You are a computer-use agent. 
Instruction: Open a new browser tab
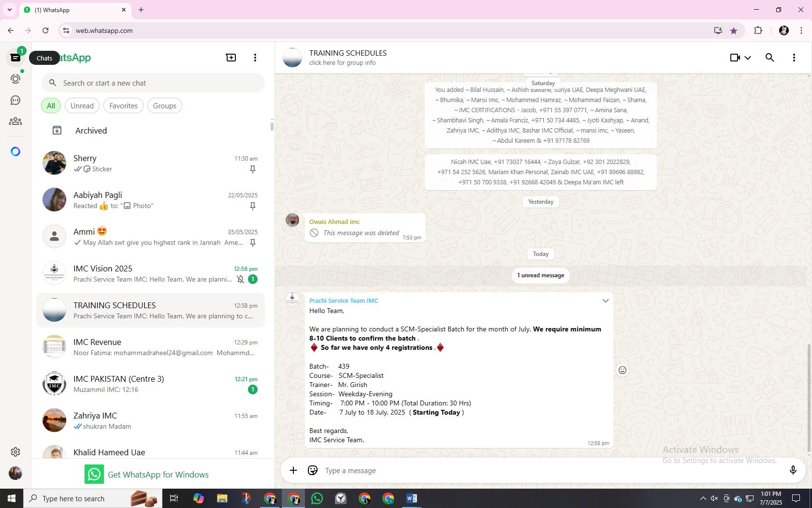[141, 10]
